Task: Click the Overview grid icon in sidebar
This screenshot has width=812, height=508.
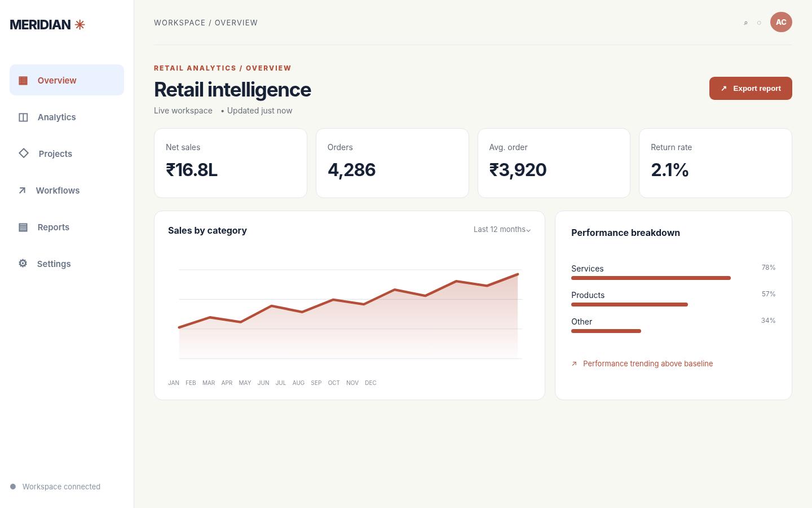Action: 23,80
